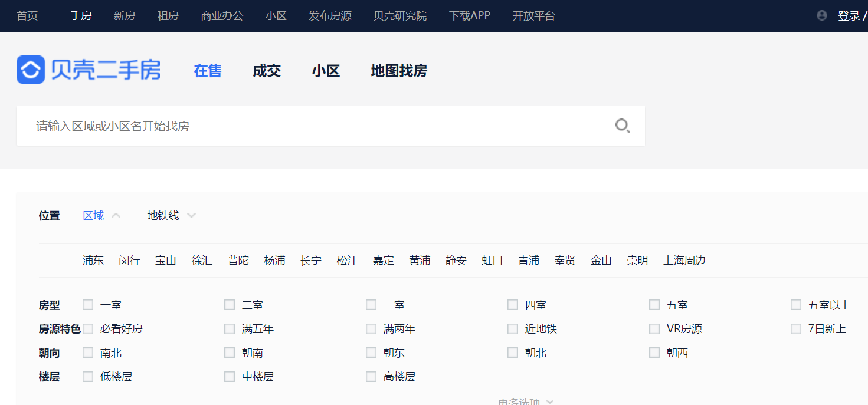
Task: Tick the 中楼层 checkbox
Action: click(x=230, y=376)
